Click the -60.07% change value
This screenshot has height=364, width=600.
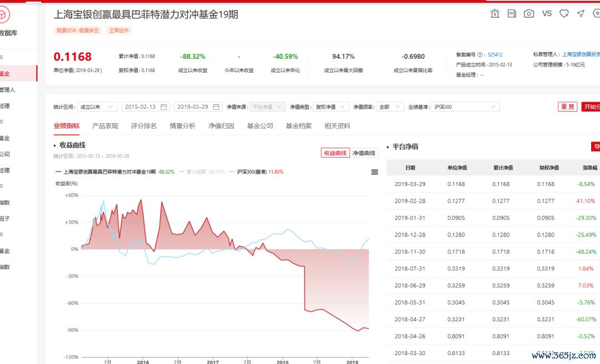click(586, 319)
